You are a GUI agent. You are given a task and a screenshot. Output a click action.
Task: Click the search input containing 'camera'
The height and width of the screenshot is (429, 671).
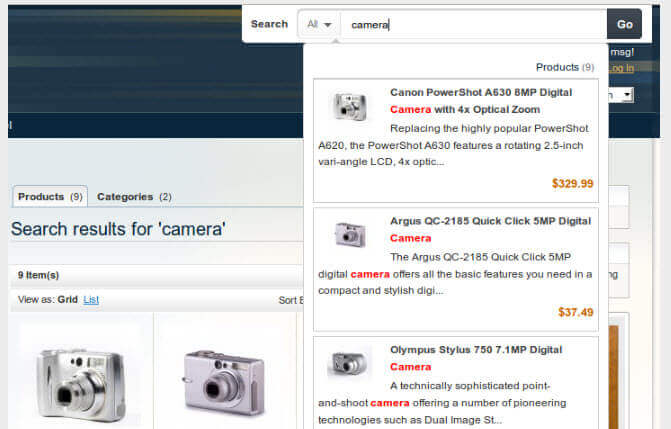[472, 24]
